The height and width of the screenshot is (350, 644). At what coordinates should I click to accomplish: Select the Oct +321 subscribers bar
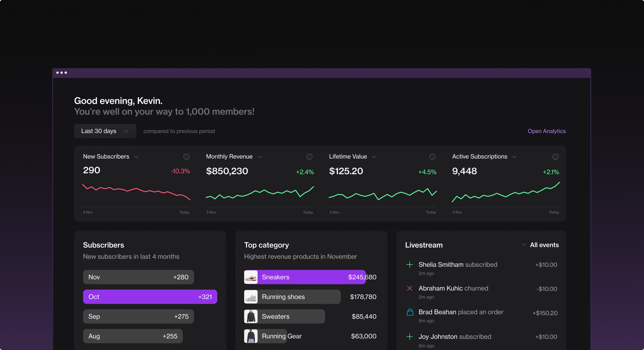[150, 297]
